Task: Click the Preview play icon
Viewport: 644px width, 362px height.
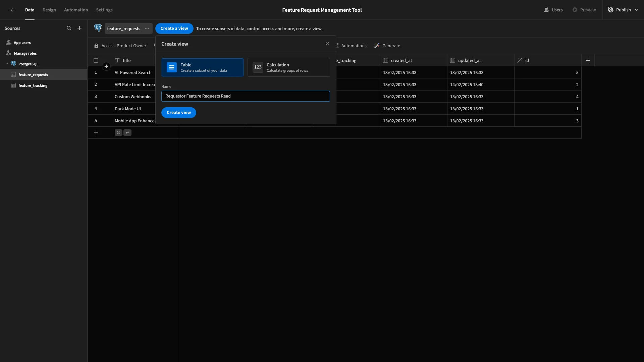Action: 575,10
